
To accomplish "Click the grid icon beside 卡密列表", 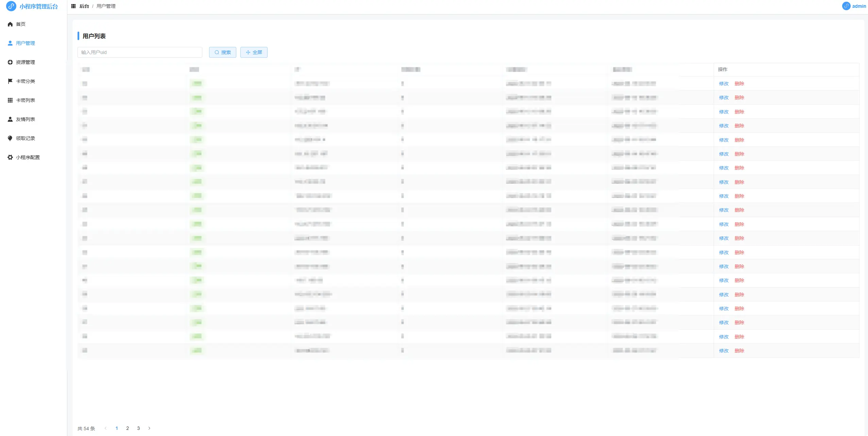I will [10, 100].
